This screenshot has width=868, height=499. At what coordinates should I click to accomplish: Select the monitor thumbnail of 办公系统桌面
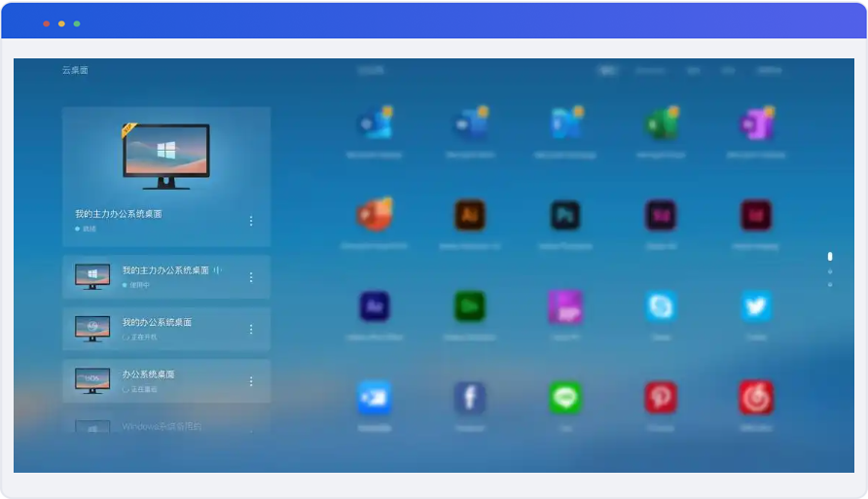[92, 381]
